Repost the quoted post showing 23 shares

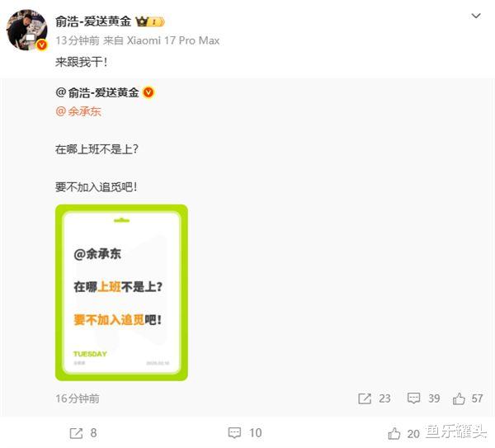click(x=374, y=398)
